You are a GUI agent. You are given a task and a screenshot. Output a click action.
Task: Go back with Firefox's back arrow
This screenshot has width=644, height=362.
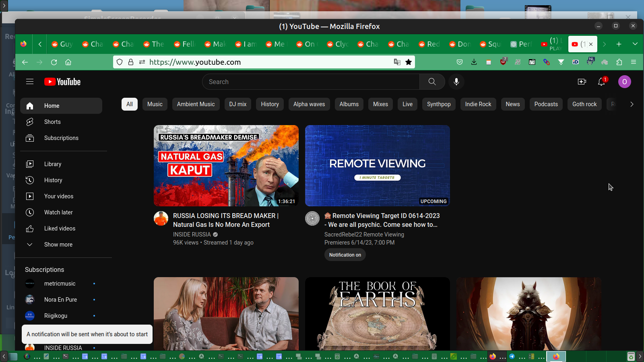pos(25,62)
